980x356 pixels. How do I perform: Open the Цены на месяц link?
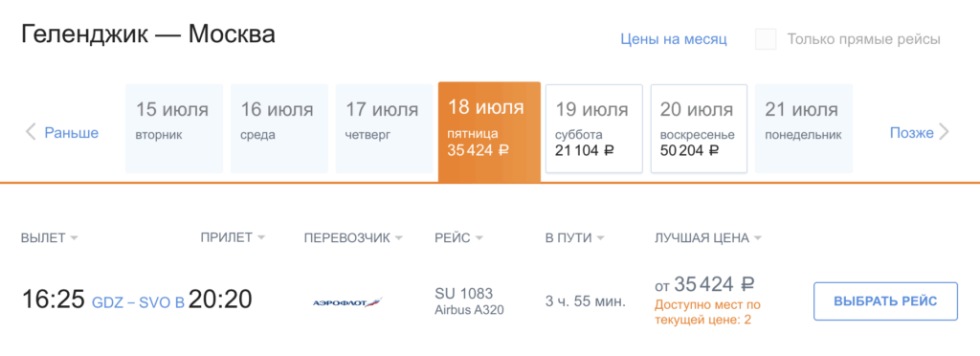click(x=674, y=39)
